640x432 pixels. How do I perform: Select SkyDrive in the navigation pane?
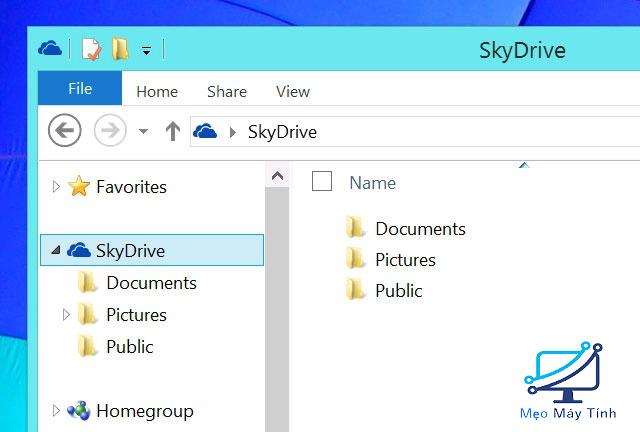coord(152,250)
